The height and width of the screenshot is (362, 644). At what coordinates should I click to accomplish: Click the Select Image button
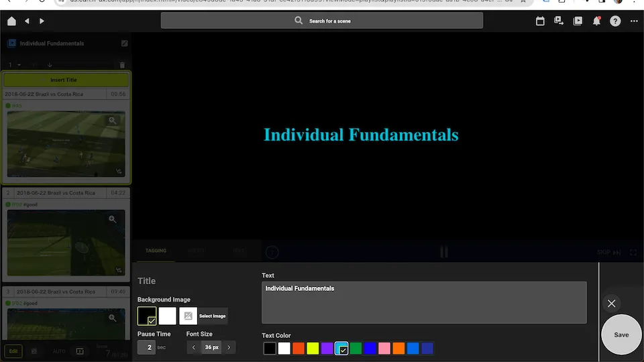point(213,316)
